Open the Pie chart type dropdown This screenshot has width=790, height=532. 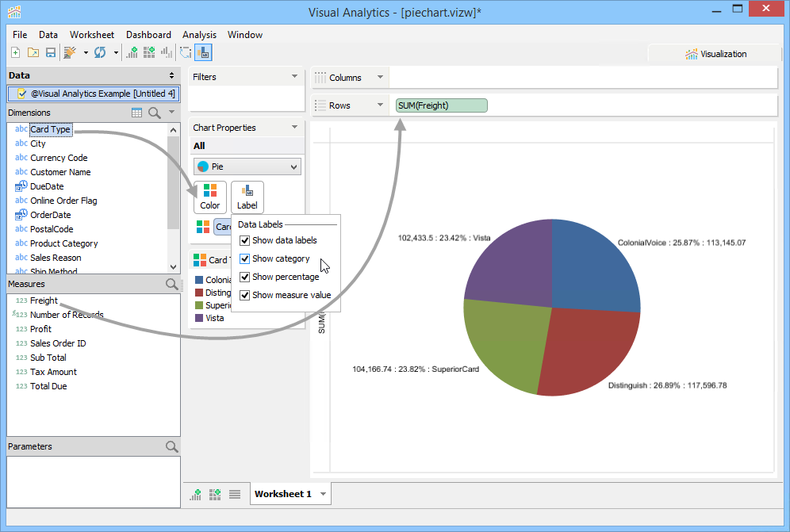(247, 166)
